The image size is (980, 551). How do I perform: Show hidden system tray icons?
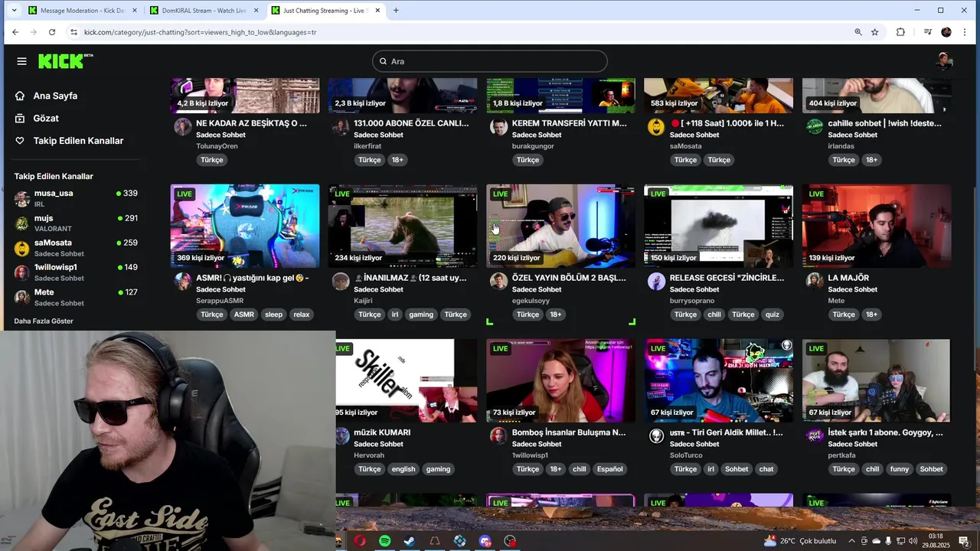click(x=851, y=541)
